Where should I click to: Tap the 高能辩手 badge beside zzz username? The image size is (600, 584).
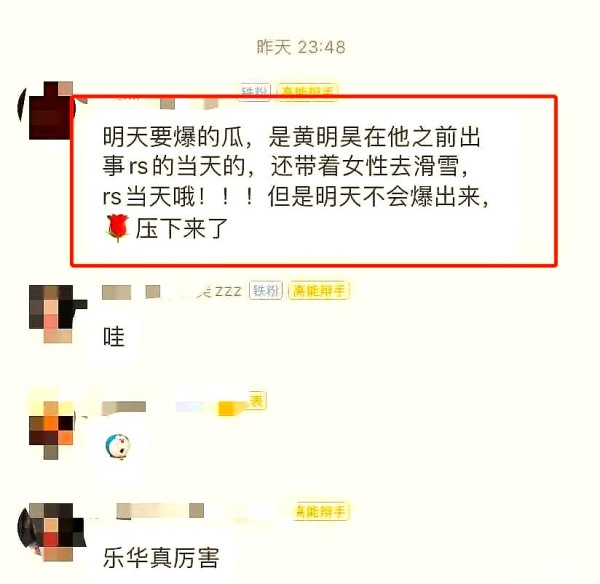[319, 290]
